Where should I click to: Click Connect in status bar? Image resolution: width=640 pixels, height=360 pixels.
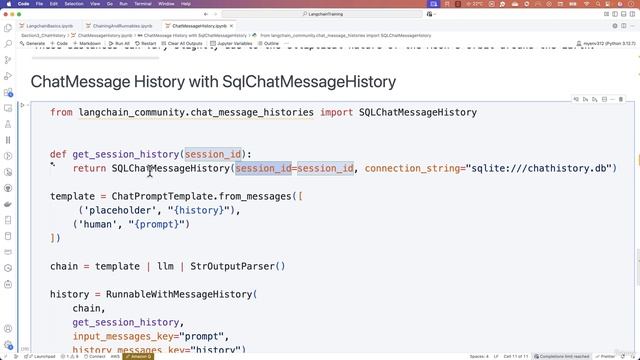point(95,356)
